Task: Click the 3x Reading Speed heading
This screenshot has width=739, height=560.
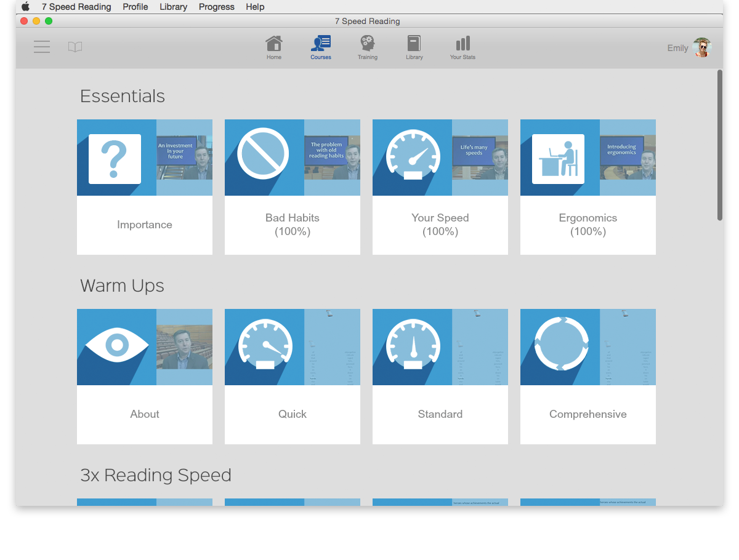Action: click(x=156, y=475)
